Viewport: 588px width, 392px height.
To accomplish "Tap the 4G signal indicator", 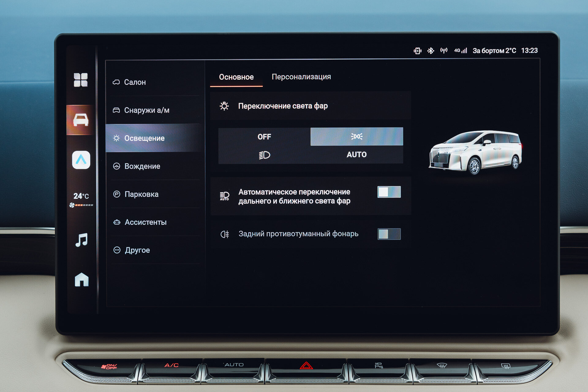I will click(x=460, y=51).
